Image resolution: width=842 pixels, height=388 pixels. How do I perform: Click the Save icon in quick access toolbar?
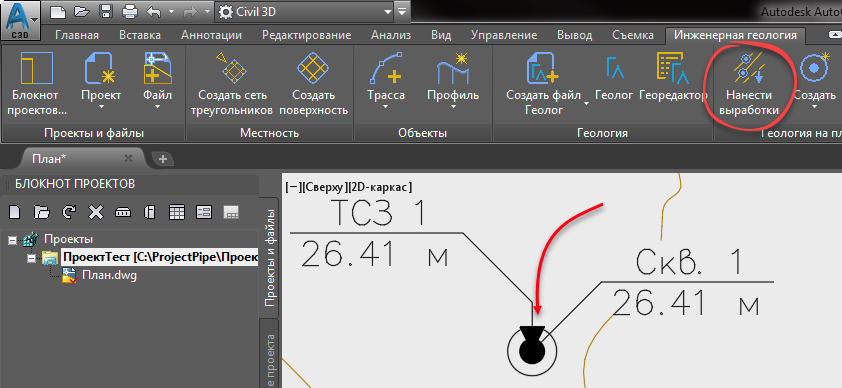coord(106,11)
